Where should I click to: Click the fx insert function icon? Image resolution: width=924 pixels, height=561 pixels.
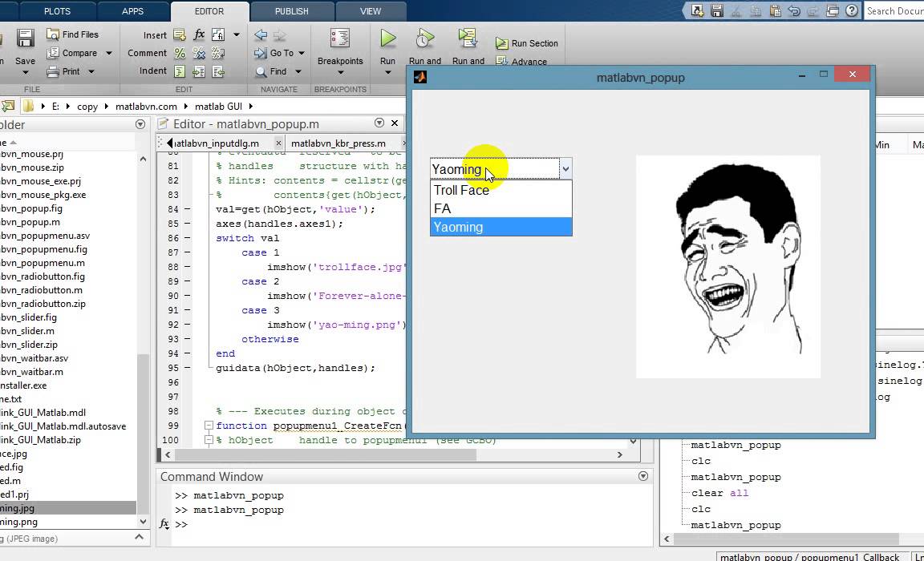pyautogui.click(x=199, y=34)
